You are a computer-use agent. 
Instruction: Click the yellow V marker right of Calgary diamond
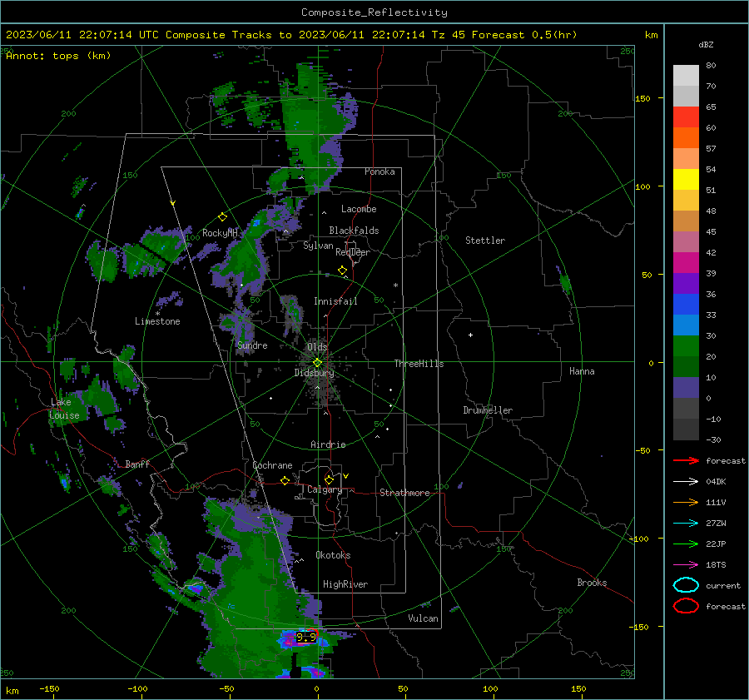pyautogui.click(x=346, y=476)
